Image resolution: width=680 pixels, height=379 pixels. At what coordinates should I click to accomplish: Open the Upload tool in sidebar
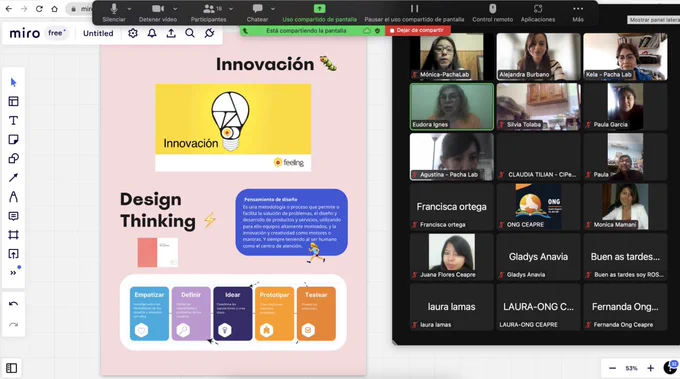point(13,254)
